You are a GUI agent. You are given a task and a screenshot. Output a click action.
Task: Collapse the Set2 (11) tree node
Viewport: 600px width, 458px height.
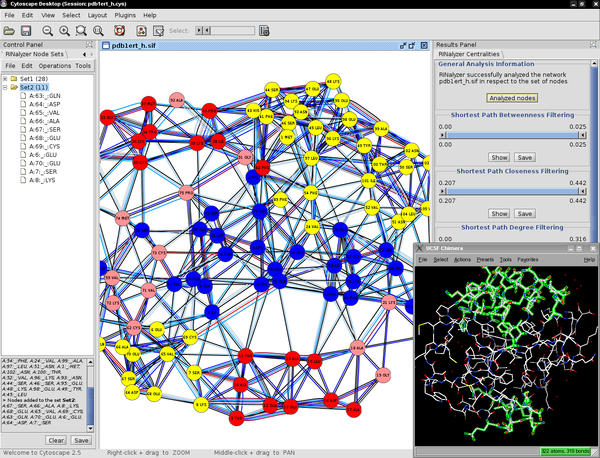(x=6, y=87)
